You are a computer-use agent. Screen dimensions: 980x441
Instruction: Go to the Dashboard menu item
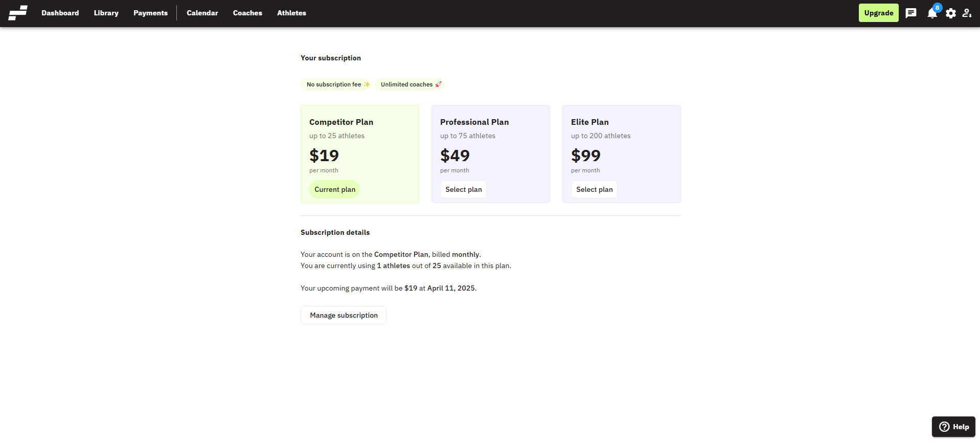click(60, 13)
